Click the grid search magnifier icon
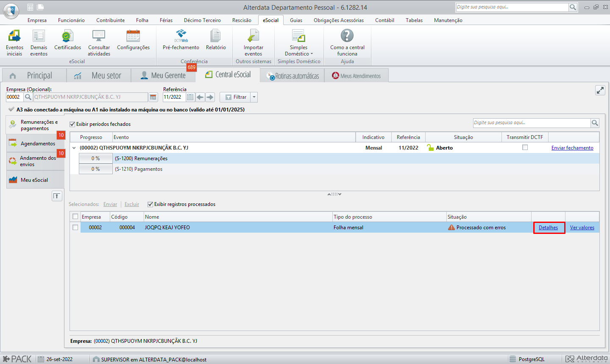This screenshot has height=364, width=610. pyautogui.click(x=595, y=123)
